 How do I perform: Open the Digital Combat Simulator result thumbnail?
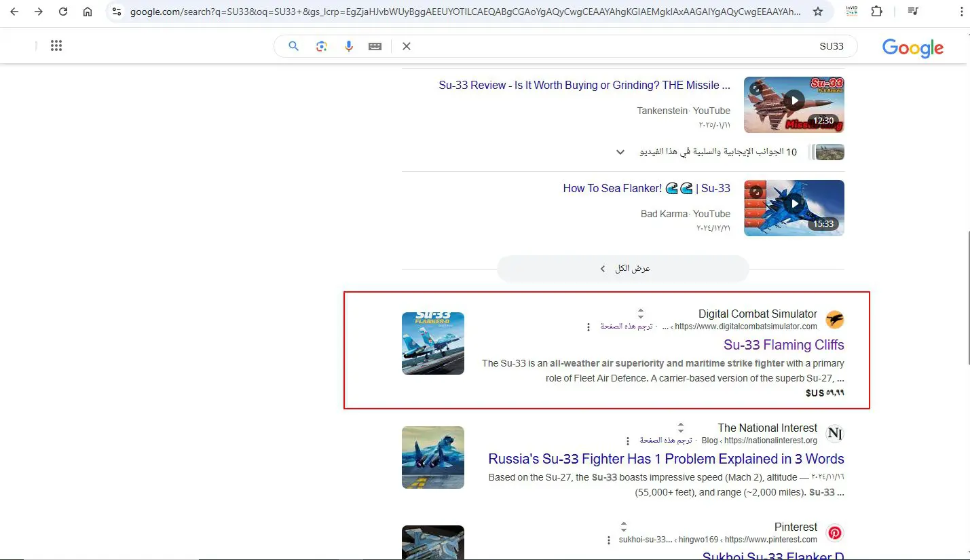click(x=433, y=343)
